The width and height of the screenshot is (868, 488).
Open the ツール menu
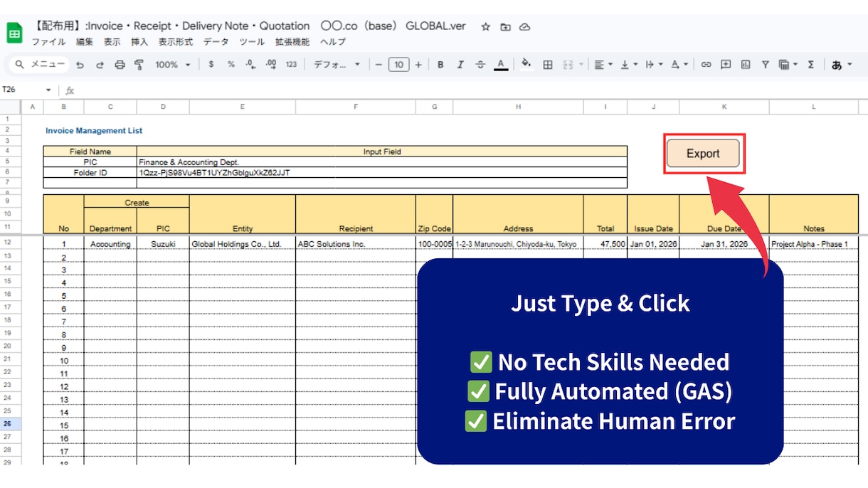(252, 42)
